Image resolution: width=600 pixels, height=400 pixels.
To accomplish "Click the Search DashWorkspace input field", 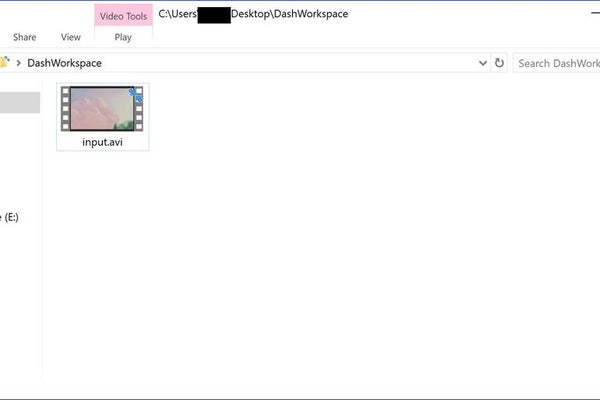I will (556, 63).
